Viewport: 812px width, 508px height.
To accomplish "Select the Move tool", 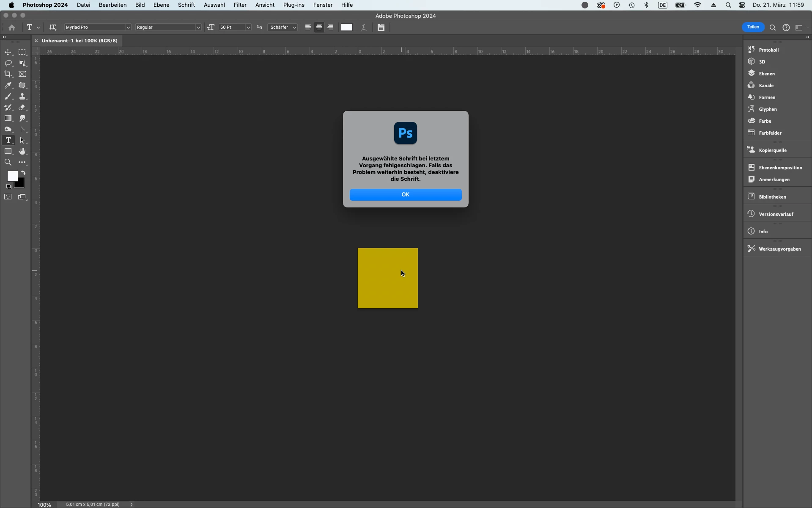I will 8,52.
